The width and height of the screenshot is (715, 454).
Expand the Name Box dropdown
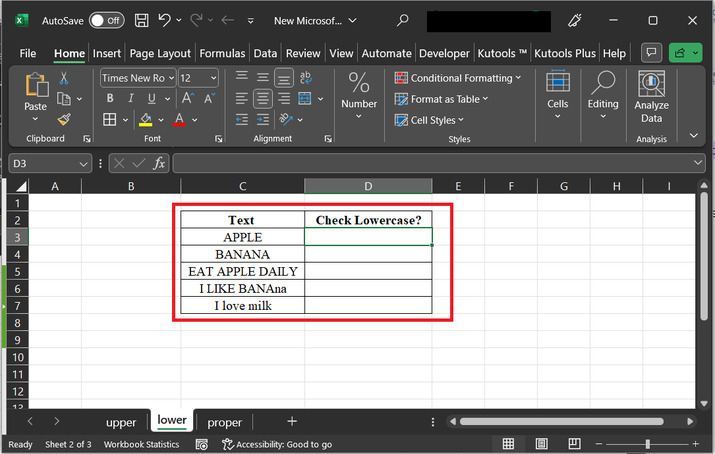[84, 163]
